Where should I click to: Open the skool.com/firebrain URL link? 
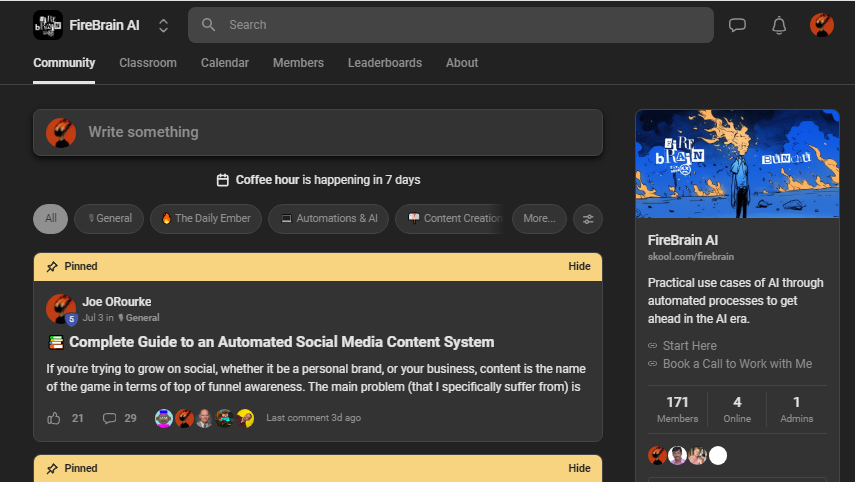coord(691,257)
